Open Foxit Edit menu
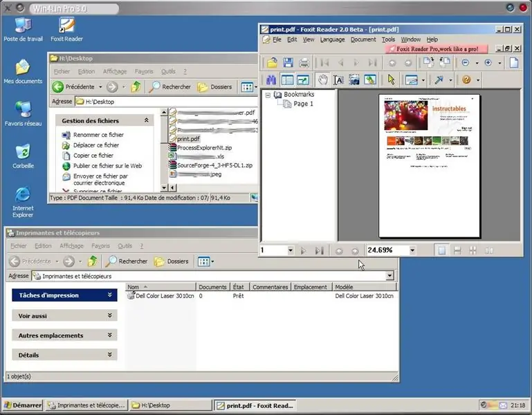532x415 pixels. 292,39
